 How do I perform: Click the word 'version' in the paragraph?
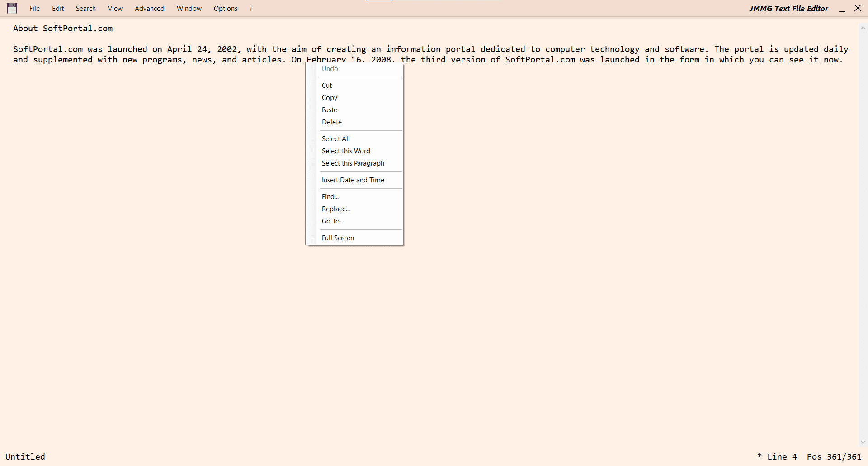tap(468, 60)
